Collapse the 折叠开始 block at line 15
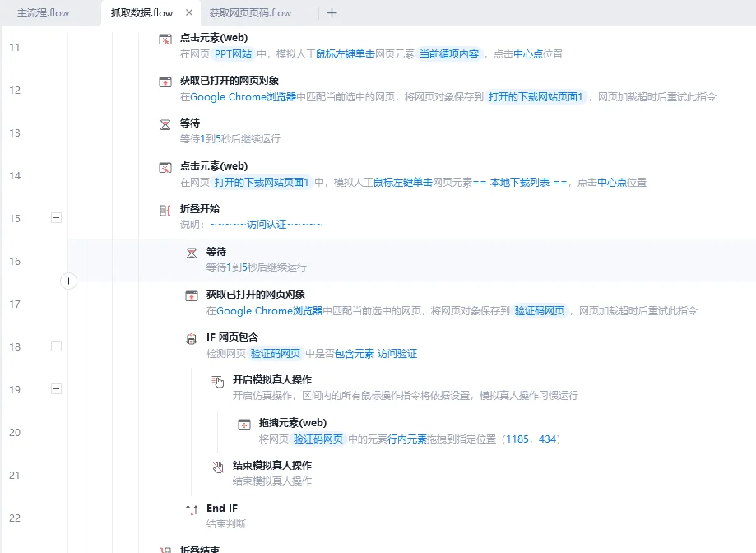Viewport: 756px width, 553px height. click(56, 218)
